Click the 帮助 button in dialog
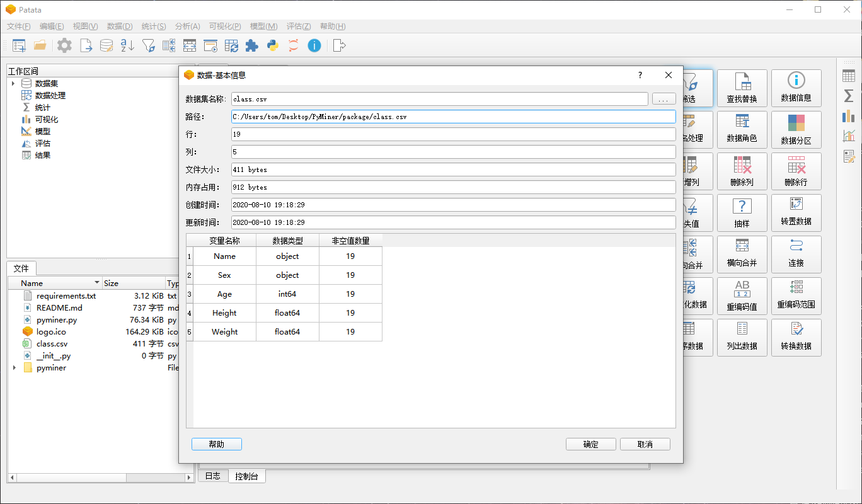Image resolution: width=862 pixels, height=504 pixels. tap(216, 444)
